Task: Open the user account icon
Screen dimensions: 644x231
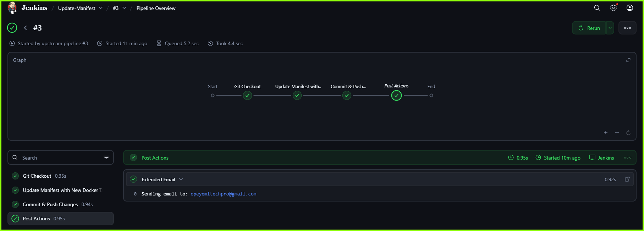Action: [630, 8]
